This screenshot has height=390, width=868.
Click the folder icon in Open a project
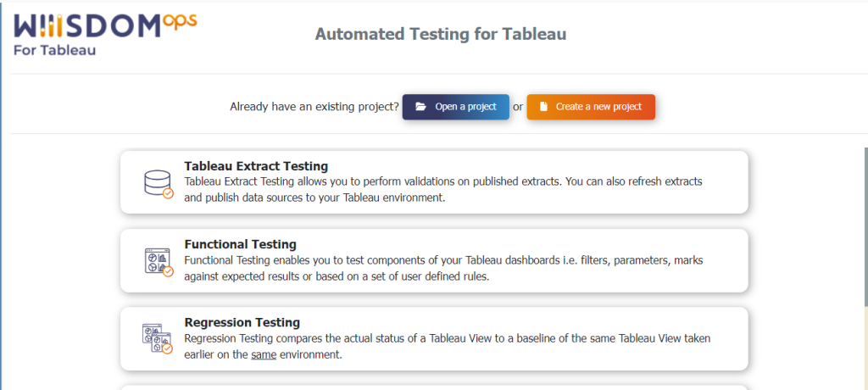[x=420, y=107]
